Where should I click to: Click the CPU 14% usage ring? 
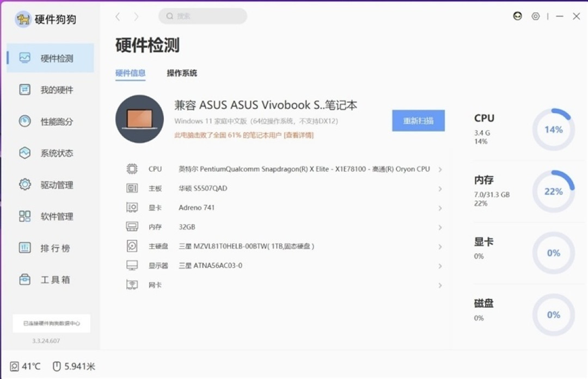pyautogui.click(x=554, y=129)
